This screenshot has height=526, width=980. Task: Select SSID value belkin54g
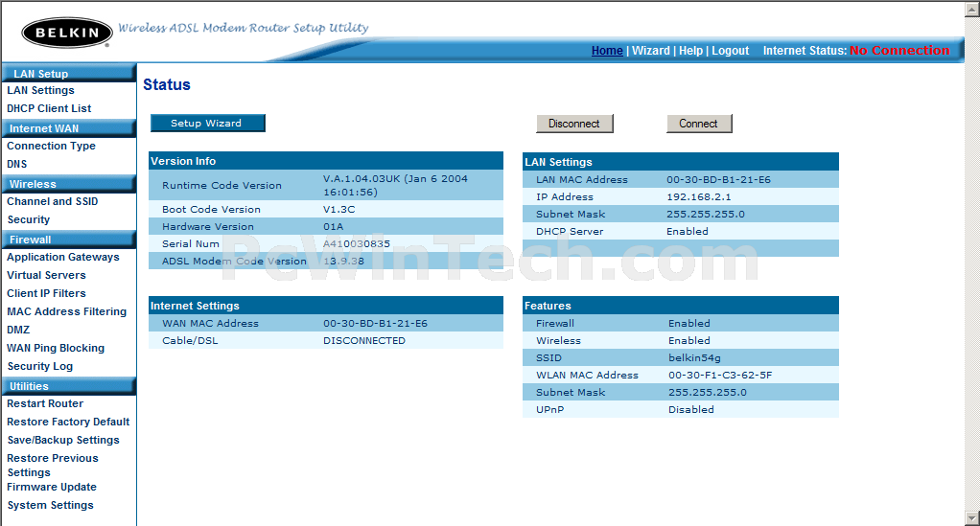pos(694,358)
